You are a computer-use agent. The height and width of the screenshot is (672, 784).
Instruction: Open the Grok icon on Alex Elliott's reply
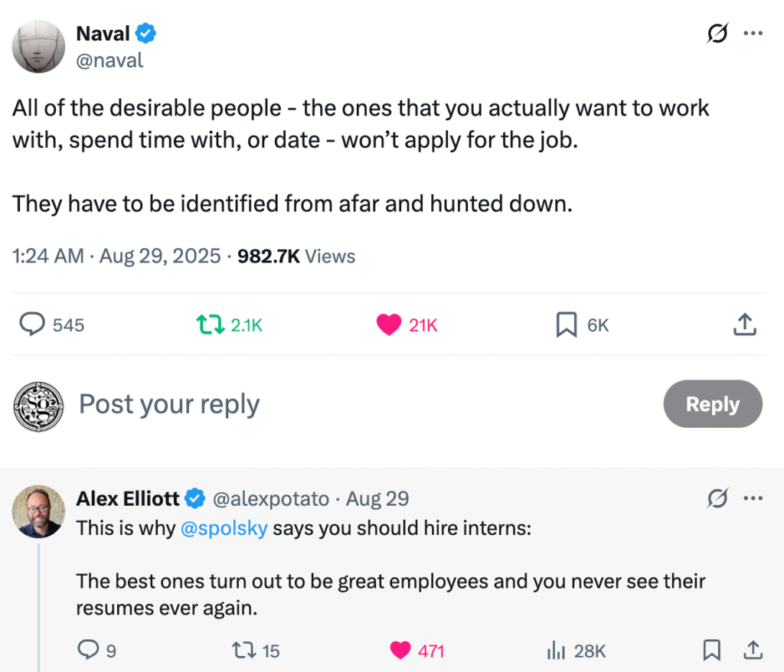717,498
